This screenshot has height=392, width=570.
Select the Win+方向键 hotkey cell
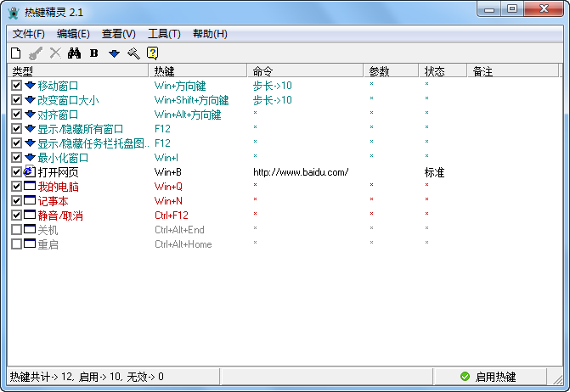pos(180,86)
